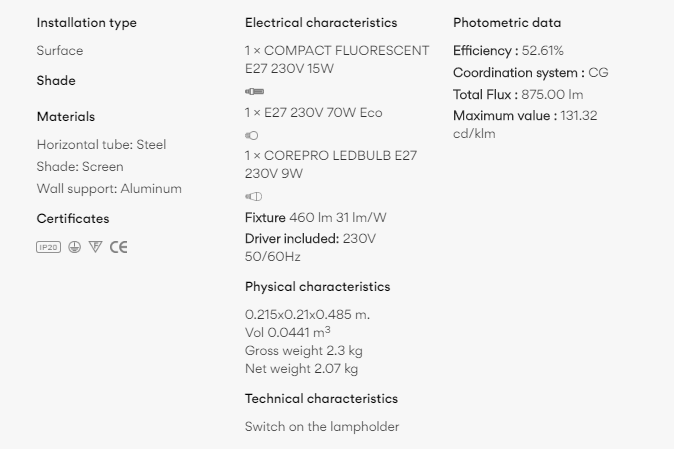This screenshot has height=449, width=674.
Task: Click the Eco halogen bulb icon
Action: (251, 135)
